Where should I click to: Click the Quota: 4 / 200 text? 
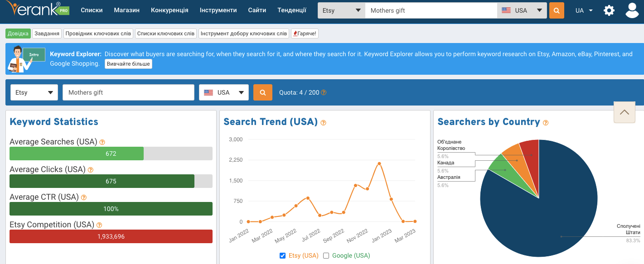299,92
